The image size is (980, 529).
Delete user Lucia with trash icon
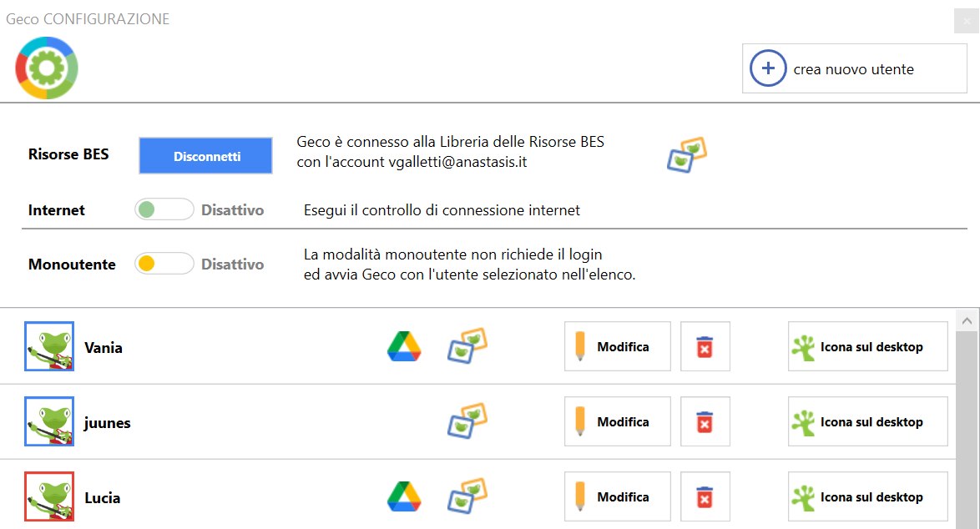point(705,496)
